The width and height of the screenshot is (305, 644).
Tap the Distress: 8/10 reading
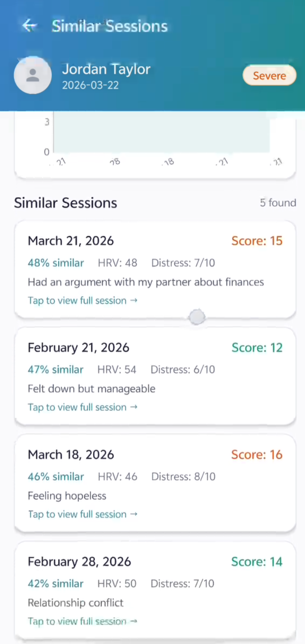pyautogui.click(x=183, y=476)
